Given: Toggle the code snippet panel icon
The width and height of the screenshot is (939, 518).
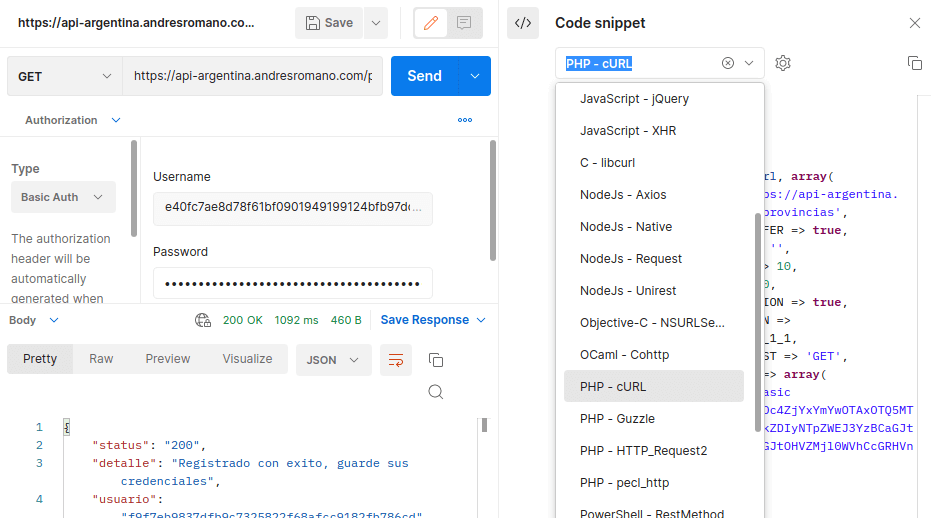Looking at the screenshot, I should coord(523,23).
